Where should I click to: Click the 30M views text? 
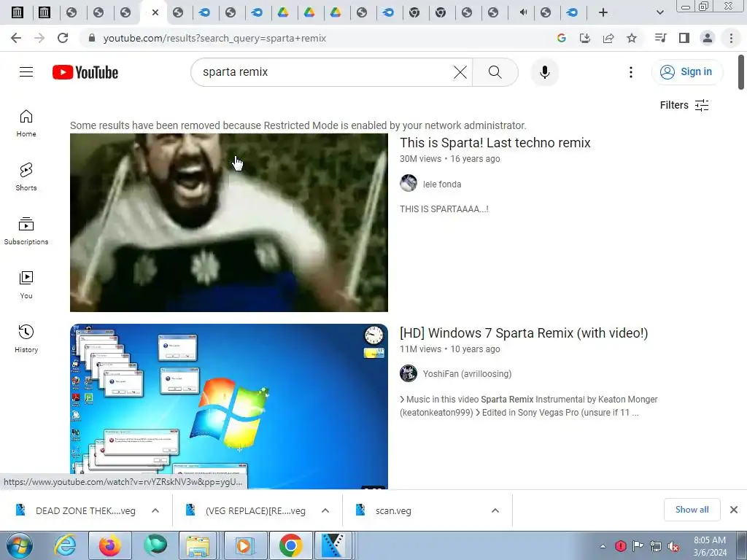tap(420, 159)
